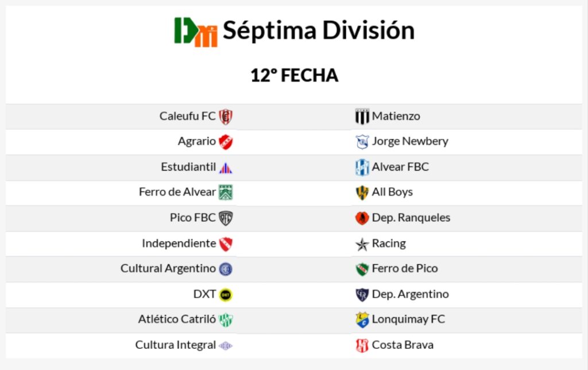The height and width of the screenshot is (370, 588).
Task: Click the Independiente red shield
Action: point(226,244)
